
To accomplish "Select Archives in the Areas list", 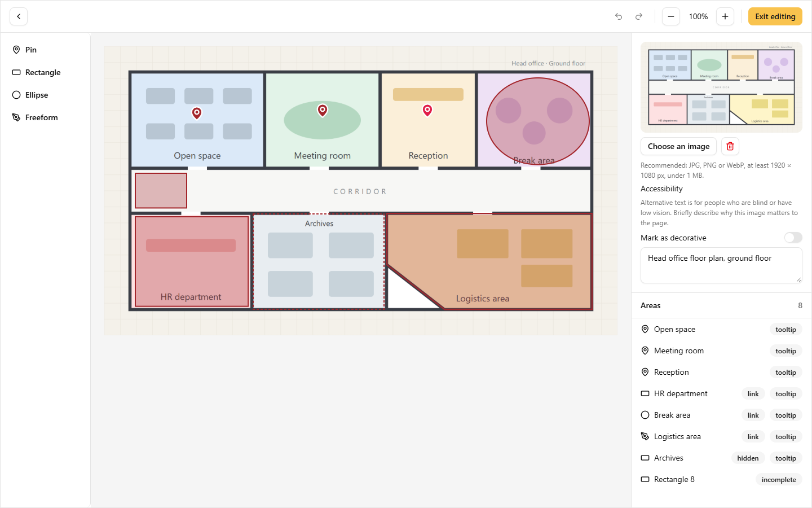I will 721,458.
